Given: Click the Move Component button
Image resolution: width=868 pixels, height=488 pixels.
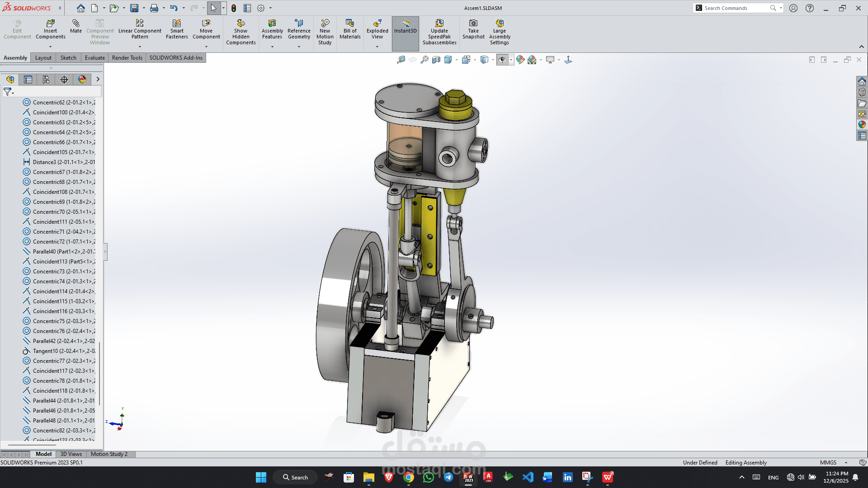Looking at the screenshot, I should (x=206, y=29).
